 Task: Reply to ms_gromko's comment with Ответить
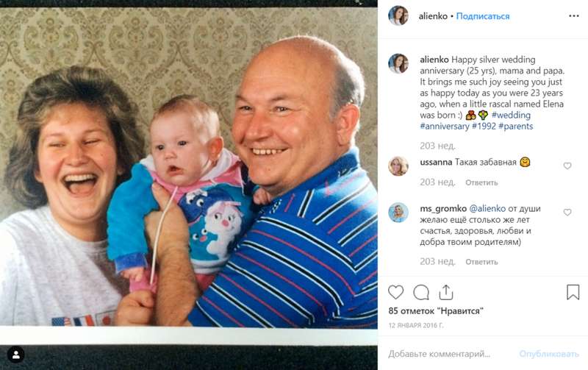(481, 262)
